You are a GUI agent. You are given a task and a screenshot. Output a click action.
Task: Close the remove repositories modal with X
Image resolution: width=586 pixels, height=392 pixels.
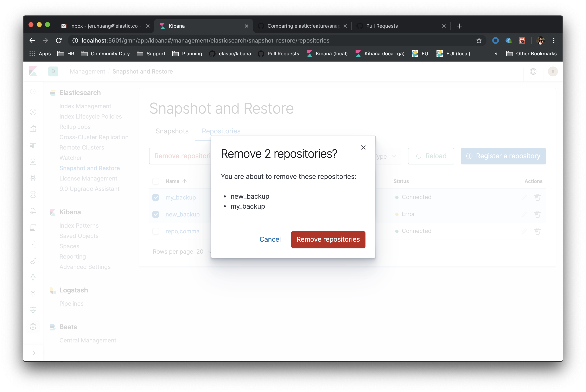coord(363,147)
